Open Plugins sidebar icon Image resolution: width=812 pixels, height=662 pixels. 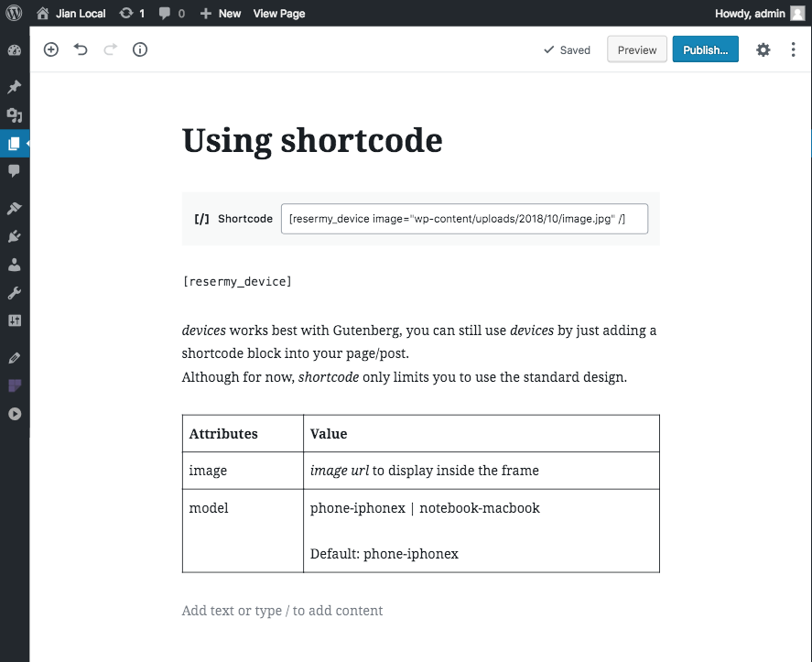pos(15,236)
